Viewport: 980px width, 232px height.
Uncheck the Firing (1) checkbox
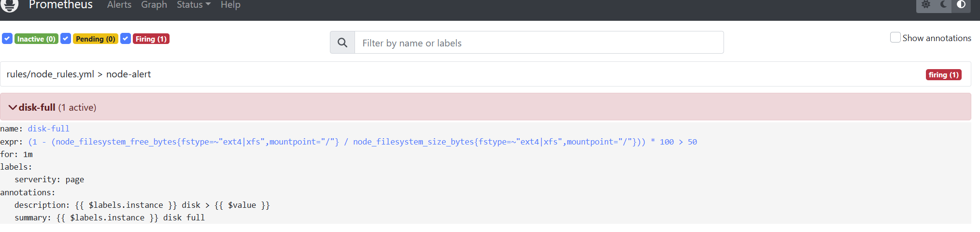click(x=126, y=39)
